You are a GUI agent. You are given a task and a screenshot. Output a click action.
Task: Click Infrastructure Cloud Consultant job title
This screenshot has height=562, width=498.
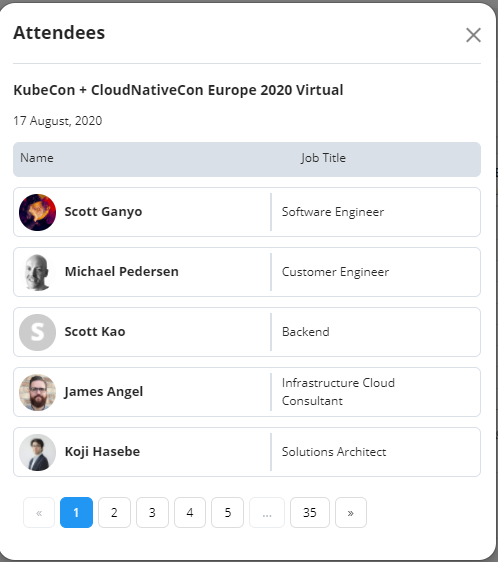click(x=338, y=392)
